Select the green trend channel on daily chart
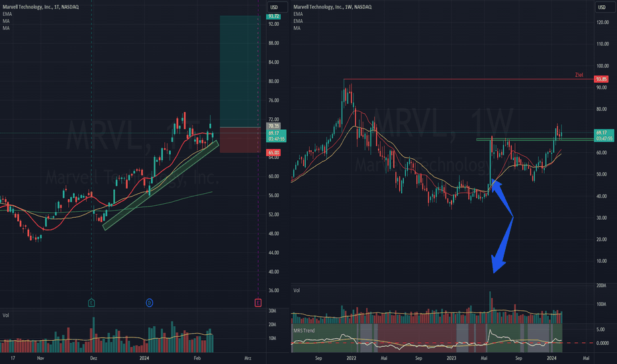The height and width of the screenshot is (364, 617). click(161, 185)
